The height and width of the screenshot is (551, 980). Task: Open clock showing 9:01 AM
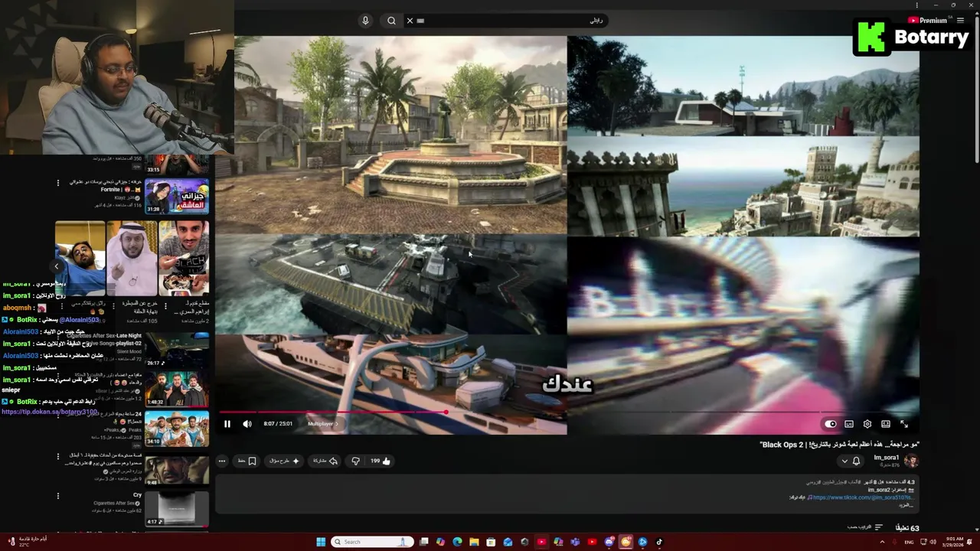(x=954, y=541)
